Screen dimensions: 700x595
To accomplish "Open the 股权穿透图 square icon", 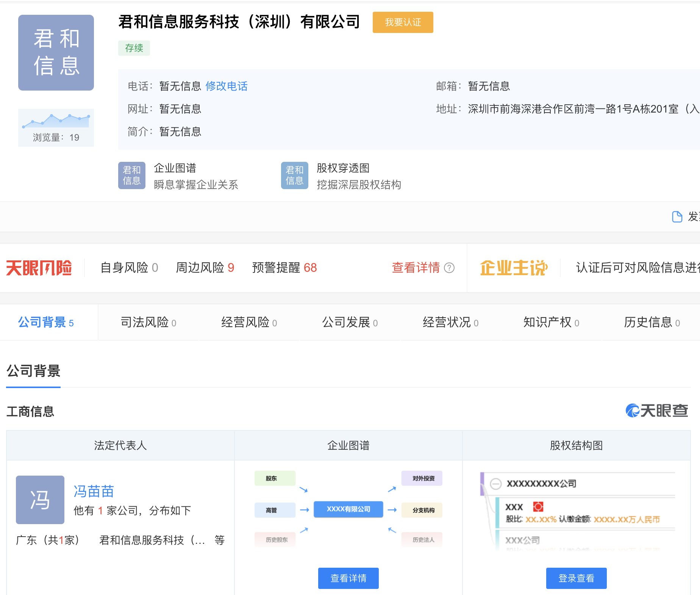I will (x=295, y=175).
